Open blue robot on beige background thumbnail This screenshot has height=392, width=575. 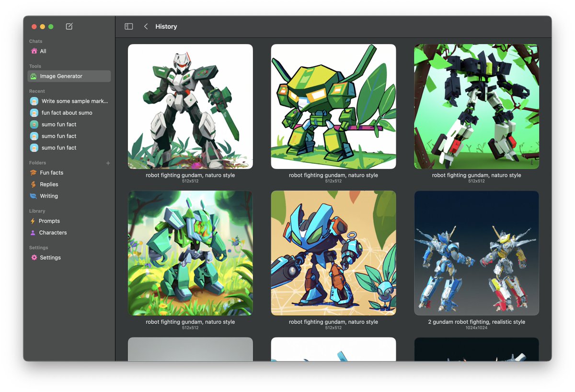point(333,253)
